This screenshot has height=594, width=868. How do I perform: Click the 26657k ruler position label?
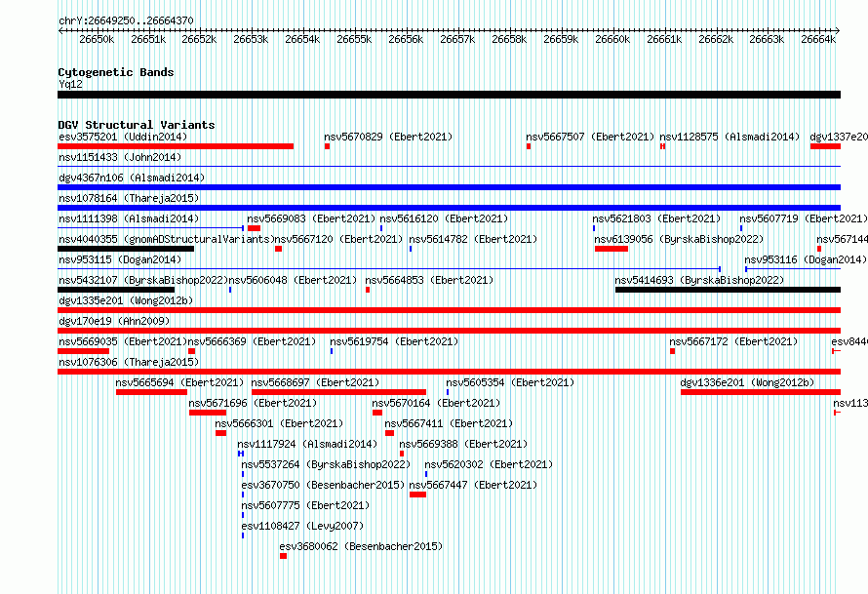click(457, 39)
